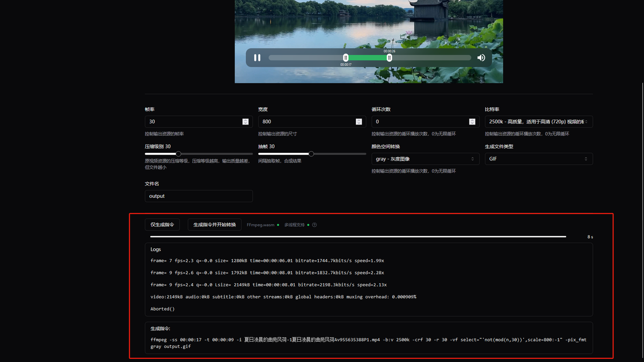Screen dimensions: 644x362
Task: Click the green selected range on timeline
Action: pyautogui.click(x=368, y=58)
